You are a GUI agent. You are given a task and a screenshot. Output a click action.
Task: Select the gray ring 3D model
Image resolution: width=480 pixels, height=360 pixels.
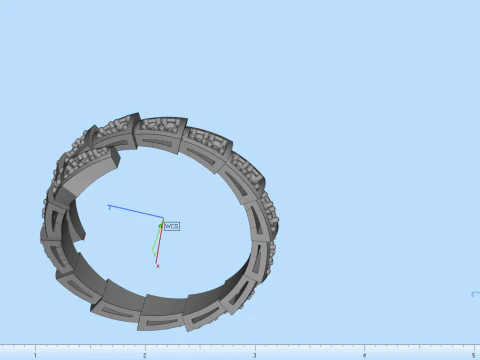click(159, 222)
